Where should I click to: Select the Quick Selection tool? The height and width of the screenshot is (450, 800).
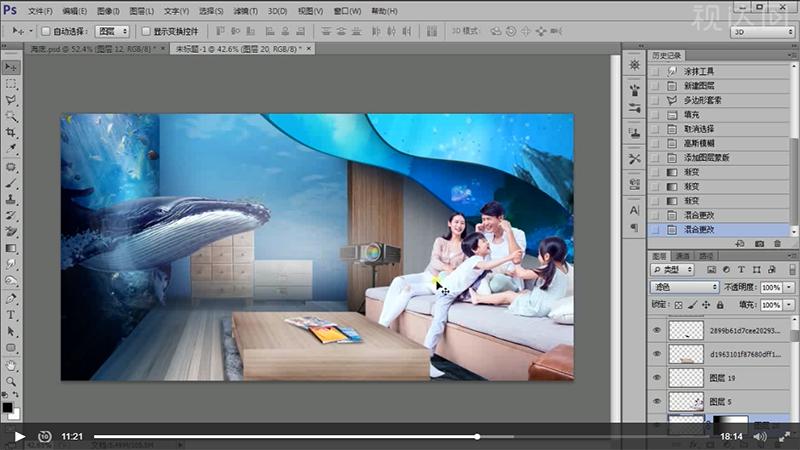click(x=11, y=116)
